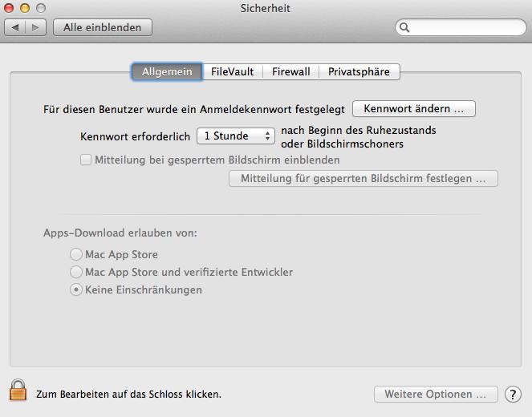Switch to the Privatsphäre tab
Screen dimensions: 532x417
click(x=359, y=71)
